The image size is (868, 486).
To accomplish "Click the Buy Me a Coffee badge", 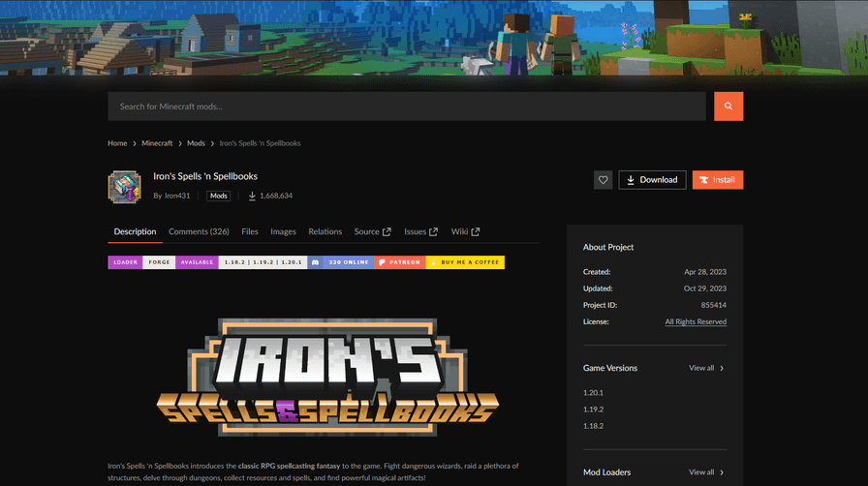I will 465,262.
